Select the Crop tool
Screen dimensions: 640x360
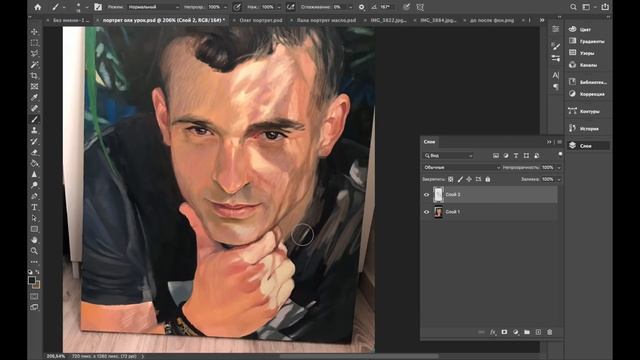pos(34,76)
